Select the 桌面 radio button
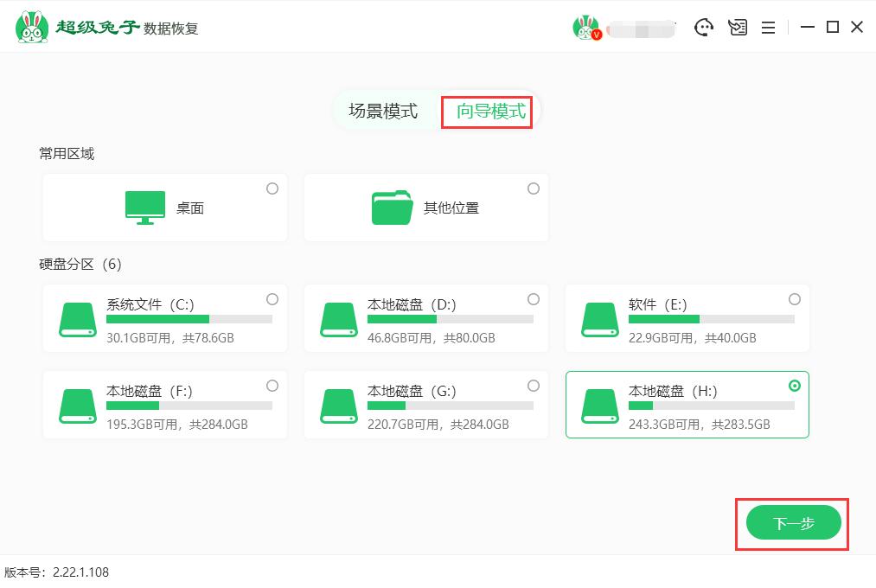 click(272, 188)
